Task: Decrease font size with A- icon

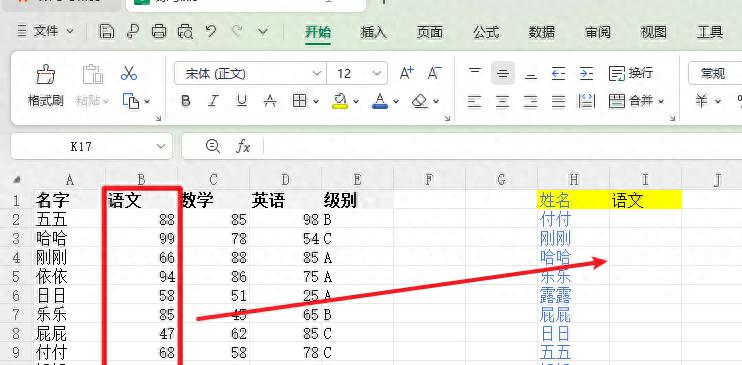Action: tap(434, 73)
